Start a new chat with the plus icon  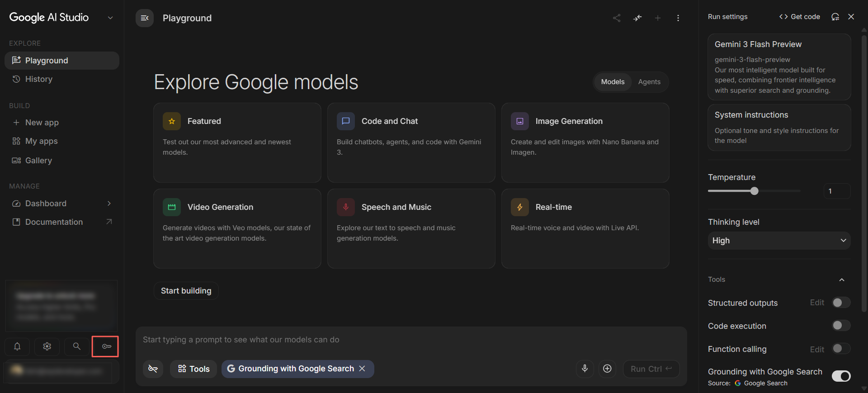pos(658,18)
